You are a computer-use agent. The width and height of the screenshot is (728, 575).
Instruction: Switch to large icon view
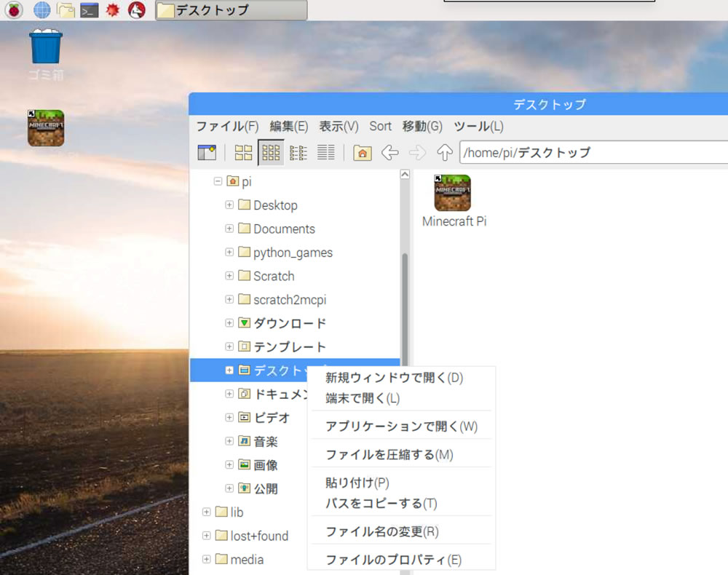point(243,152)
